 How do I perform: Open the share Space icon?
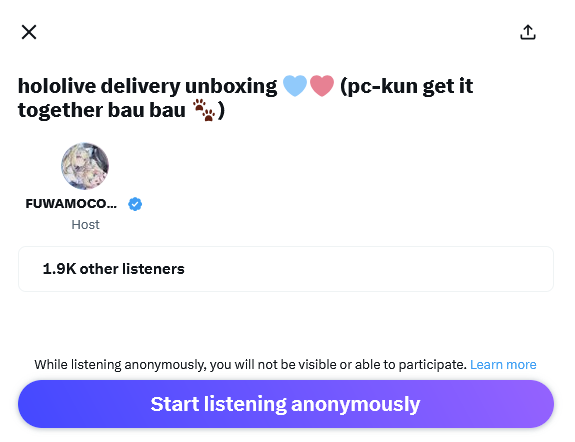528,32
